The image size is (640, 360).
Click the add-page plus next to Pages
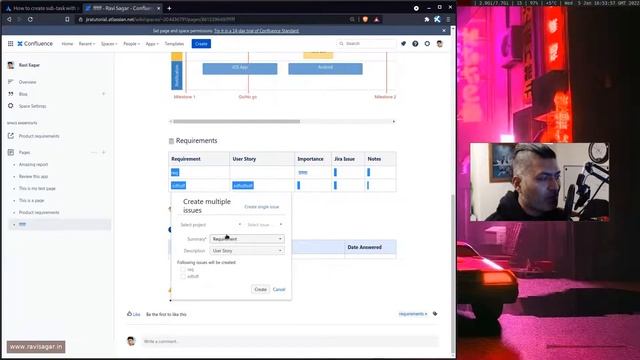tap(104, 152)
